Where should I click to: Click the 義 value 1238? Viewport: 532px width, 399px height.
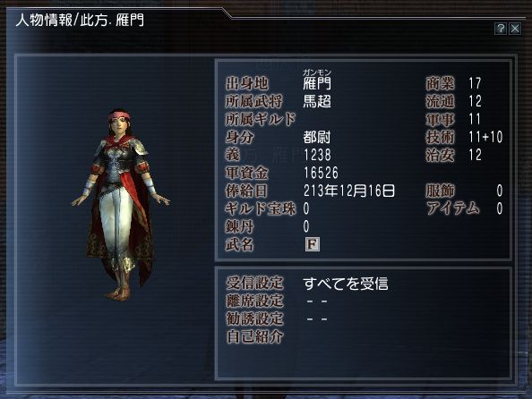tap(317, 155)
